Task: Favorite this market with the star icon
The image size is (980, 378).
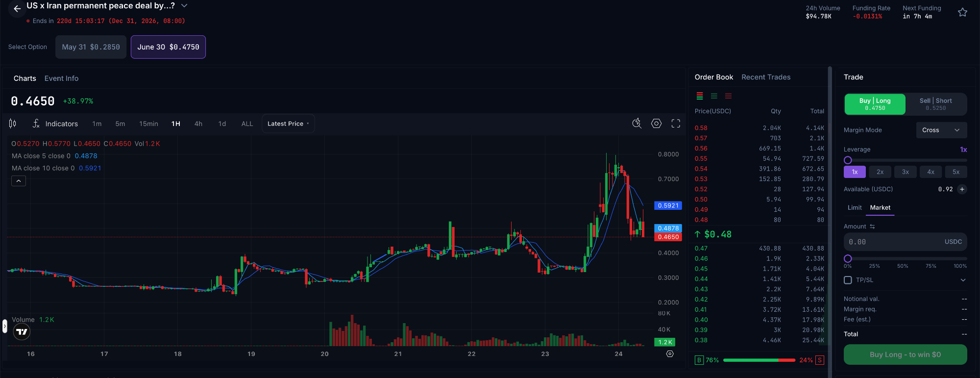Action: click(x=962, y=12)
